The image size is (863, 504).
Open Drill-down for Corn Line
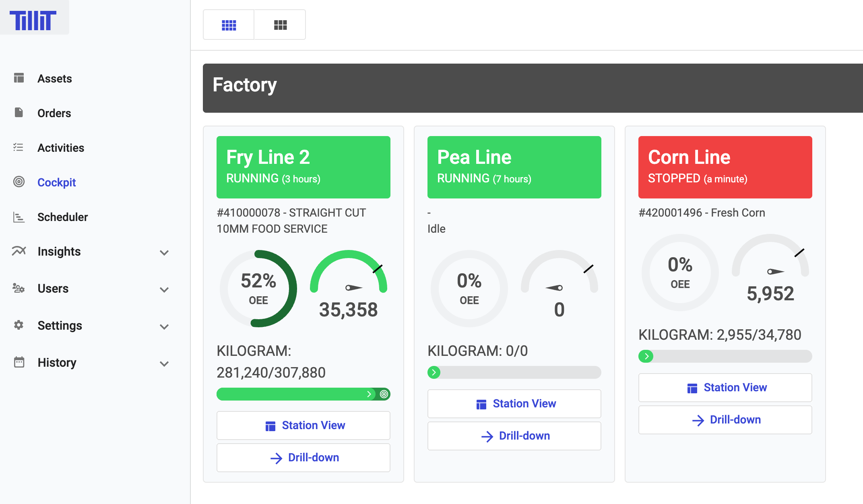tap(725, 419)
